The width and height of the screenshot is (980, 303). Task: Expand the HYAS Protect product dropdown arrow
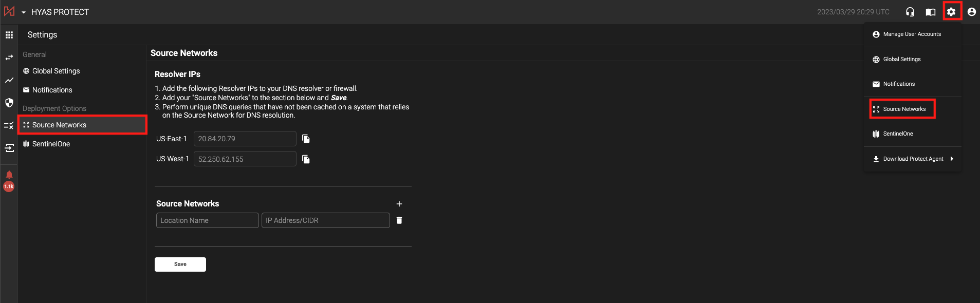[24, 12]
